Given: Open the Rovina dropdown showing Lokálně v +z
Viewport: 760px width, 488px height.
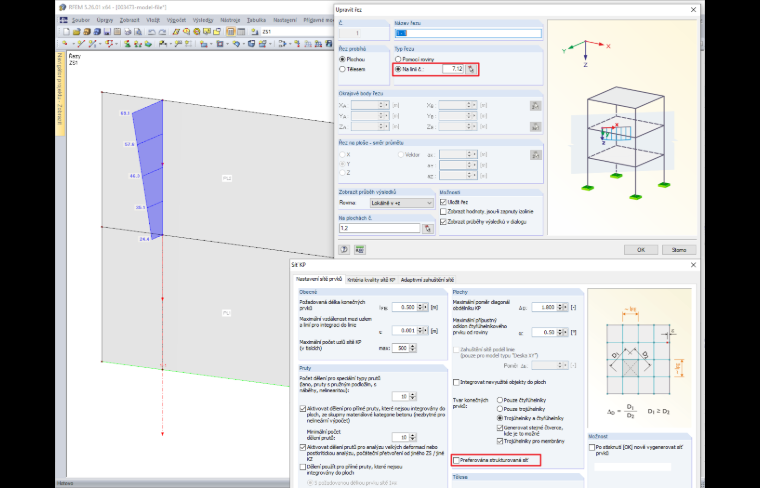Looking at the screenshot, I should 401,203.
